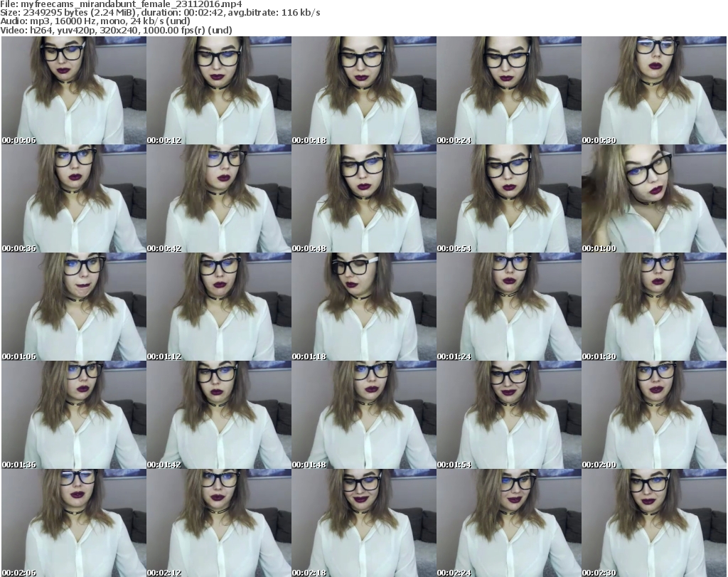Click the thumbnail marked 00:01:30
This screenshot has height=577, width=728.
tap(654, 307)
